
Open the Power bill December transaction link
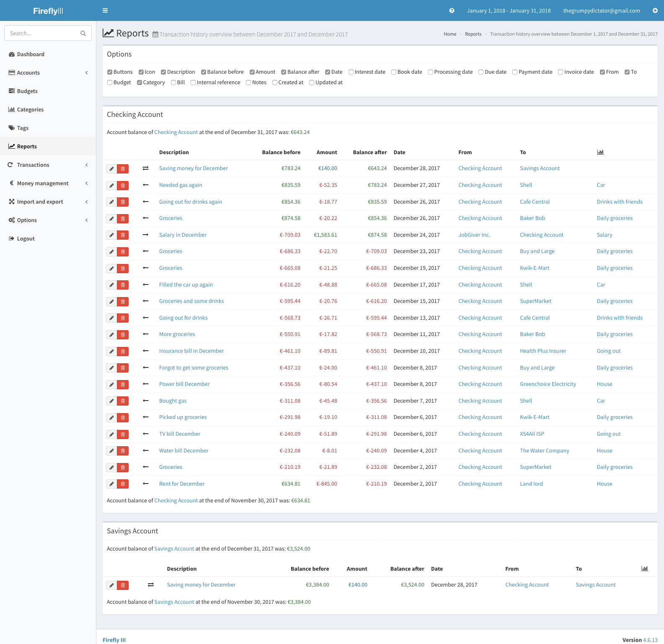184,384
